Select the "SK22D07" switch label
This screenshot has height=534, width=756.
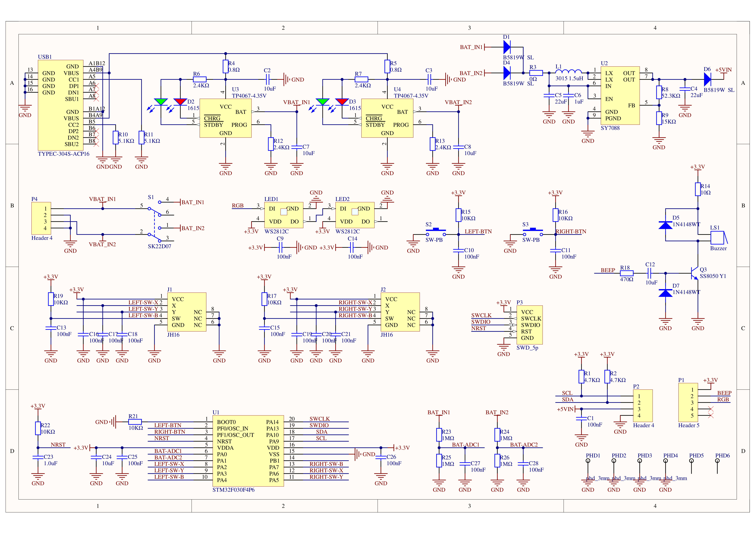(159, 246)
